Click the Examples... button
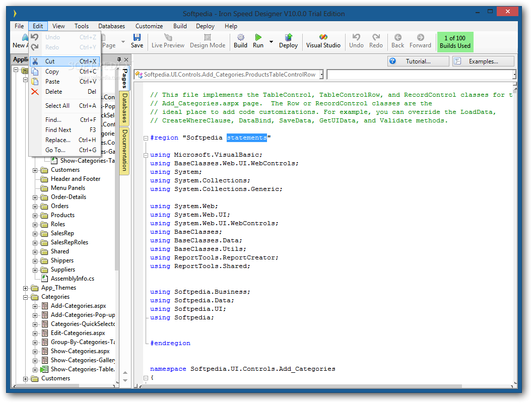 484,61
